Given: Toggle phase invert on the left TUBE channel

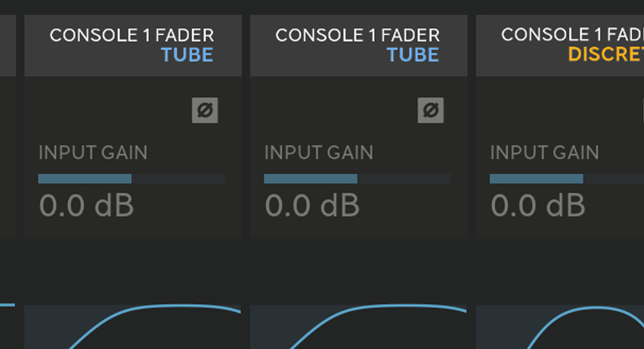Looking at the screenshot, I should (205, 111).
